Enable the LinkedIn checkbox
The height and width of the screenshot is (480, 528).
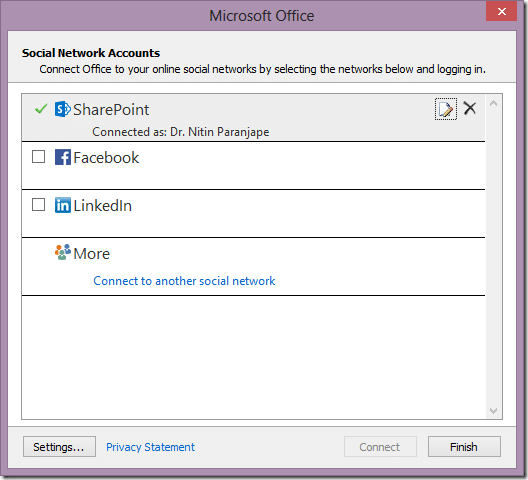click(x=38, y=204)
